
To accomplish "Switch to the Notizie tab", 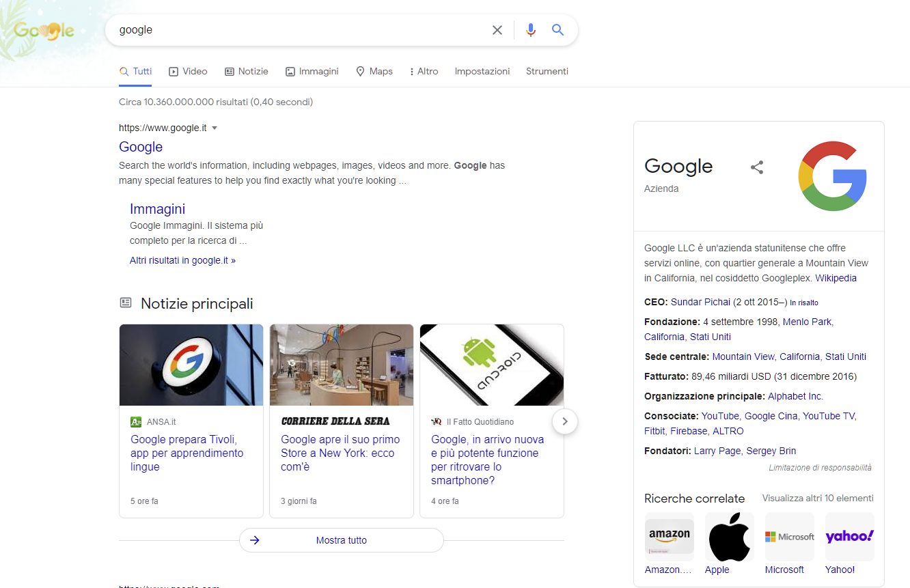I will tap(247, 71).
